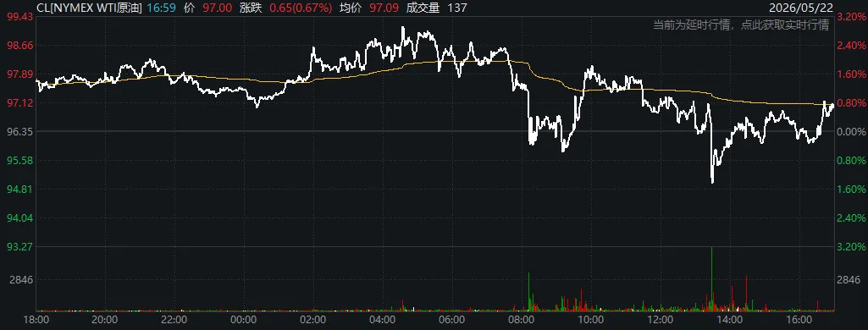Select the CL[NYMEX WTI原油] contract title
This screenshot has height=330, width=868.
89,8
